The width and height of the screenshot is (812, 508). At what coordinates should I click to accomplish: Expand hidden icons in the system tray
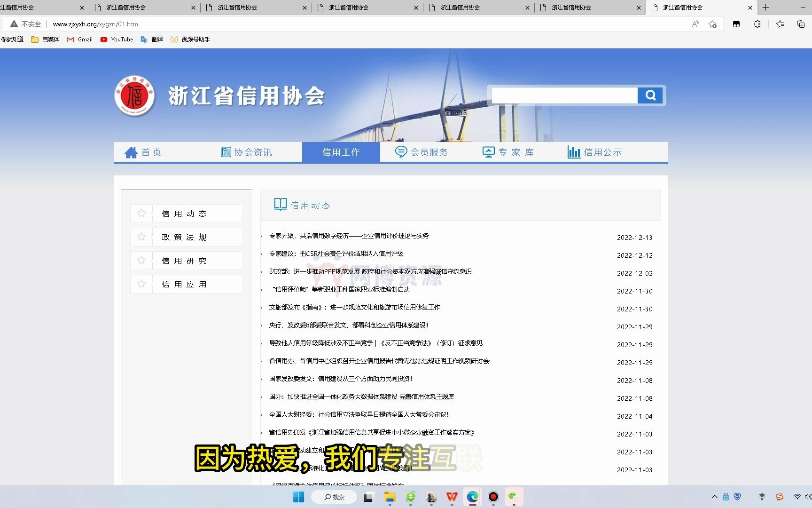click(x=714, y=497)
